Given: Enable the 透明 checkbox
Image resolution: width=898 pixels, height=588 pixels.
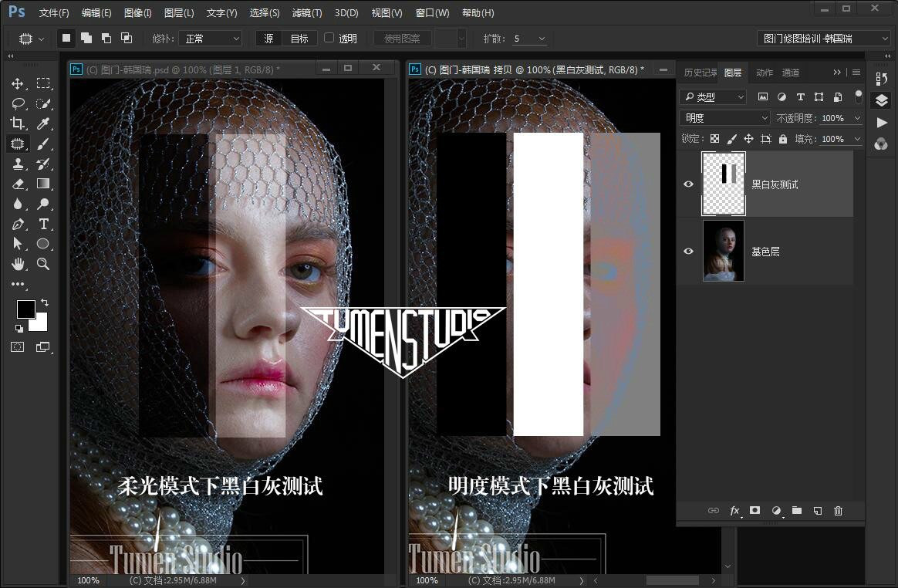Looking at the screenshot, I should pos(329,38).
